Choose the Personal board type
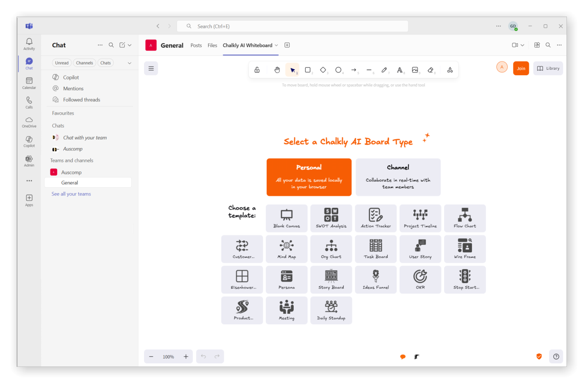Viewport: 588px width, 388px height. pyautogui.click(x=309, y=177)
